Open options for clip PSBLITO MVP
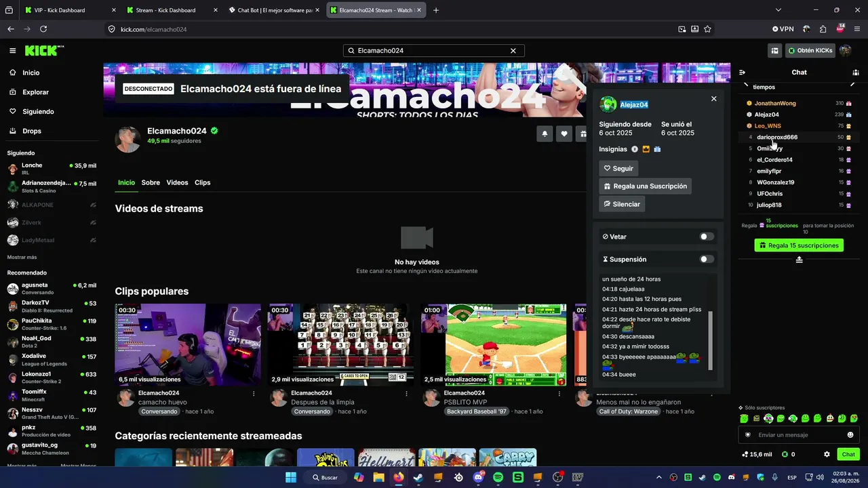Screen dimensions: 868x488 tap(559, 393)
